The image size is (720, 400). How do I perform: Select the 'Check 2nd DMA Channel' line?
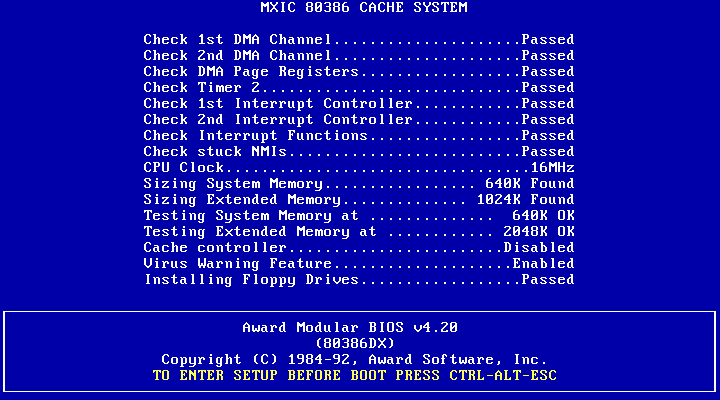(359, 56)
